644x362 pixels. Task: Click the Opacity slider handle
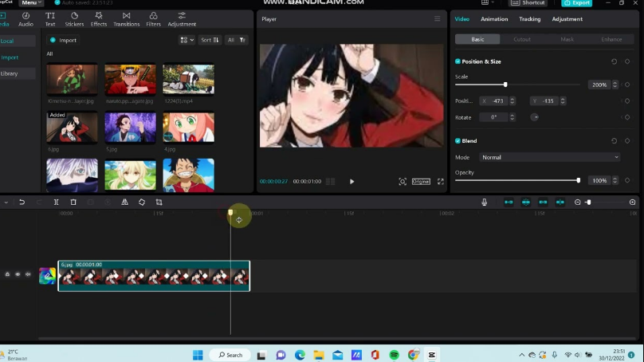click(578, 181)
